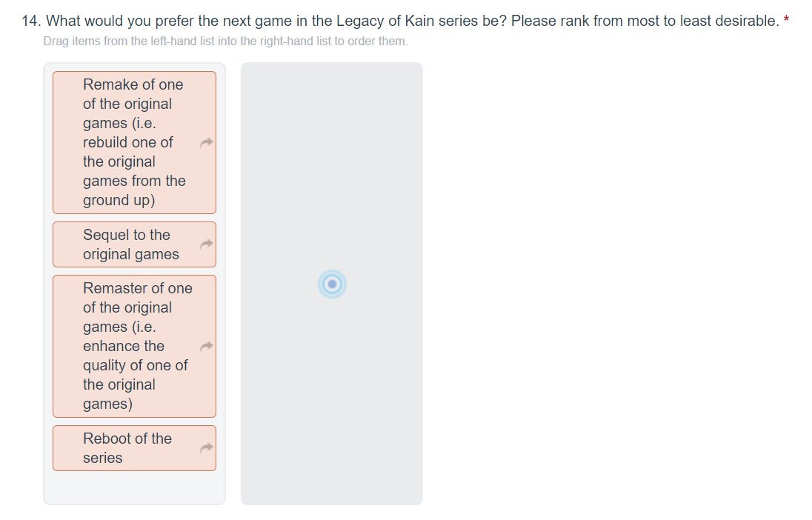The height and width of the screenshot is (520, 812).
Task: Click the move arrow on the Remake item
Action: (x=207, y=143)
